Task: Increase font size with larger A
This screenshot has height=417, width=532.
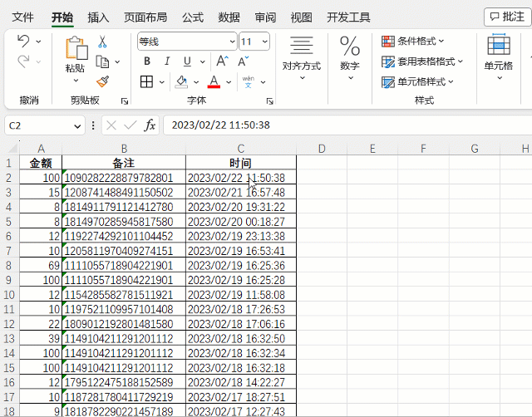Action: tap(222, 61)
